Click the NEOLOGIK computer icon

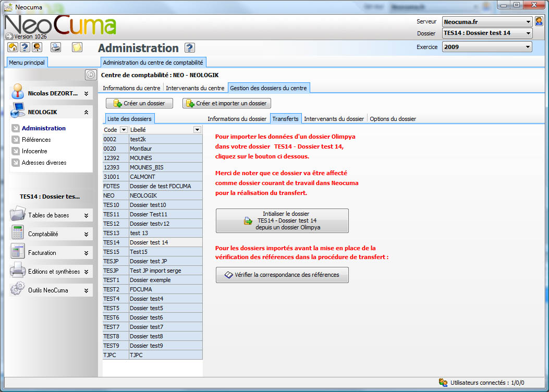pyautogui.click(x=17, y=111)
